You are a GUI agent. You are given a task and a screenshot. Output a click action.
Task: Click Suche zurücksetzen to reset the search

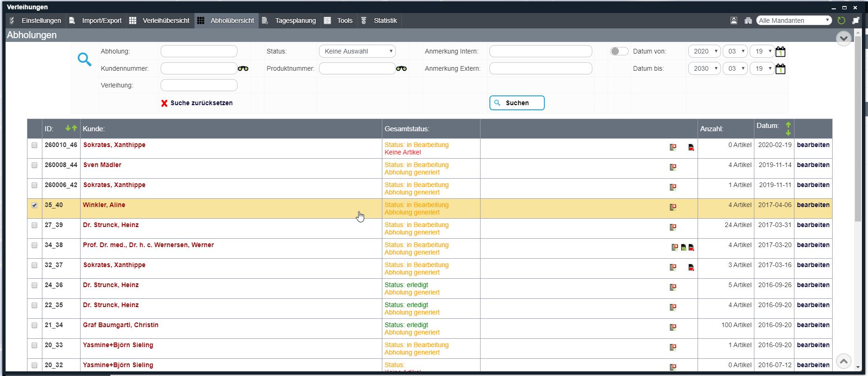[197, 103]
